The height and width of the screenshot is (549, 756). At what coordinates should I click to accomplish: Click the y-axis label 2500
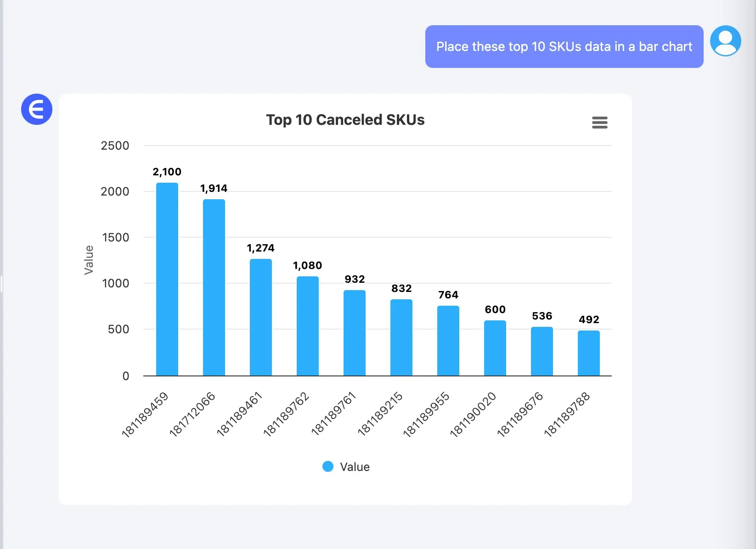coord(116,146)
